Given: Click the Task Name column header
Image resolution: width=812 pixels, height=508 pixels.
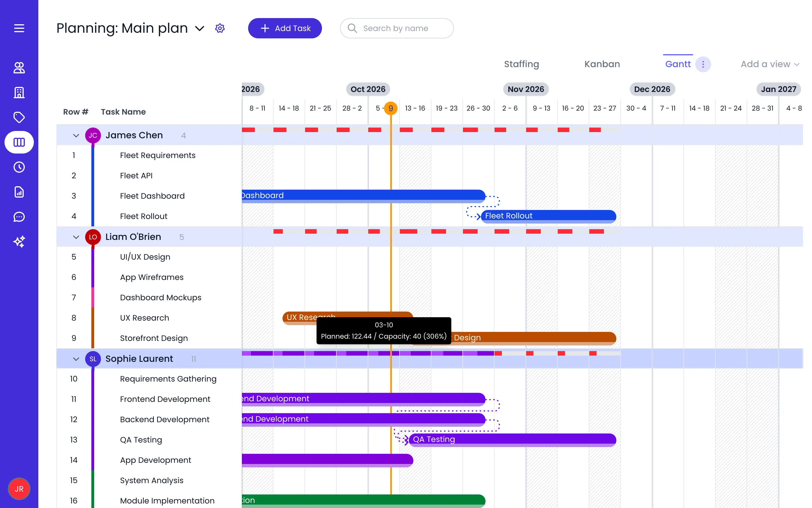Looking at the screenshot, I should 123,112.
